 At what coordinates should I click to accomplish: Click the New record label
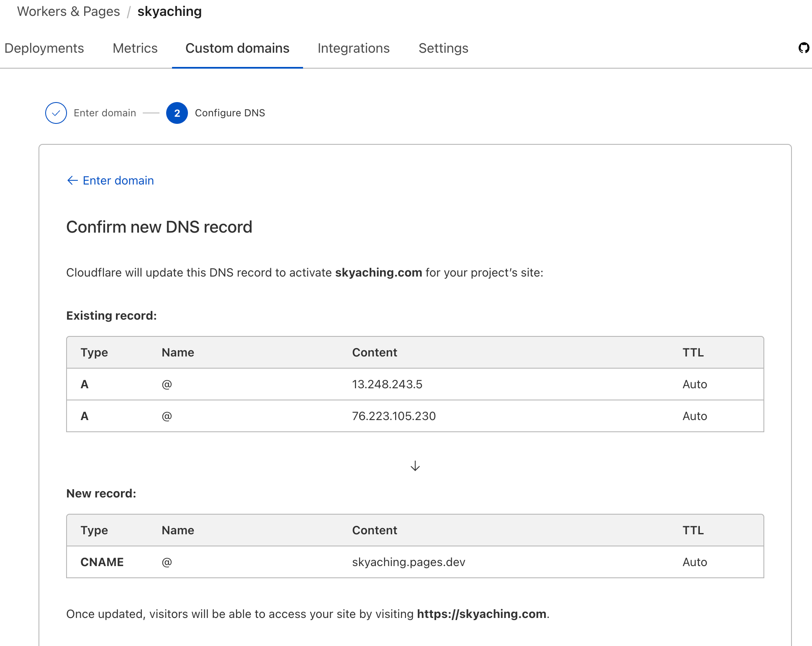[x=101, y=493]
